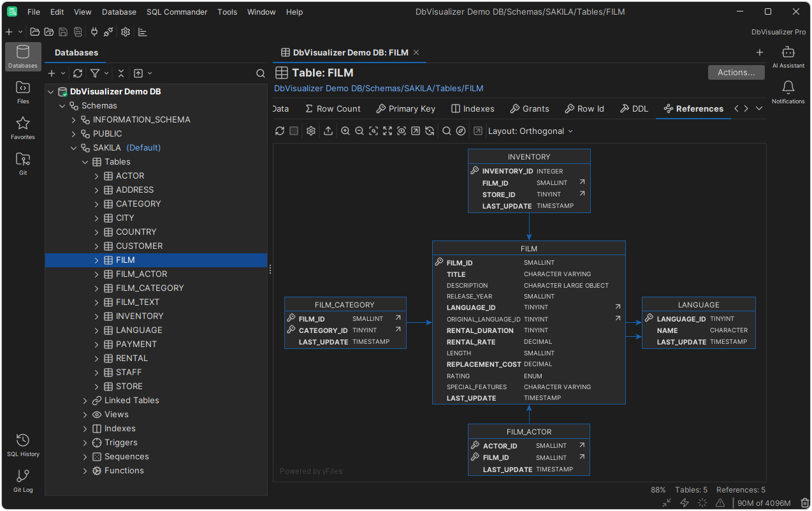812x511 pixels.
Task: Click the Actions... button
Action: point(736,72)
